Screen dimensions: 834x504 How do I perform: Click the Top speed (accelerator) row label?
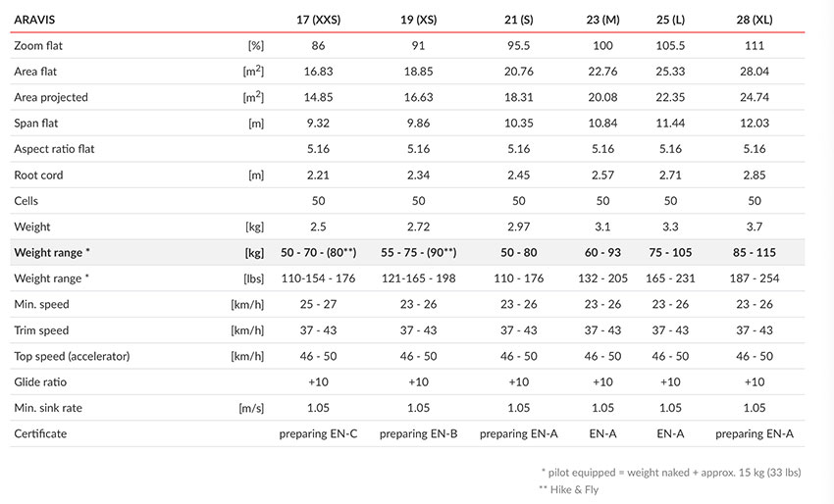pyautogui.click(x=72, y=356)
